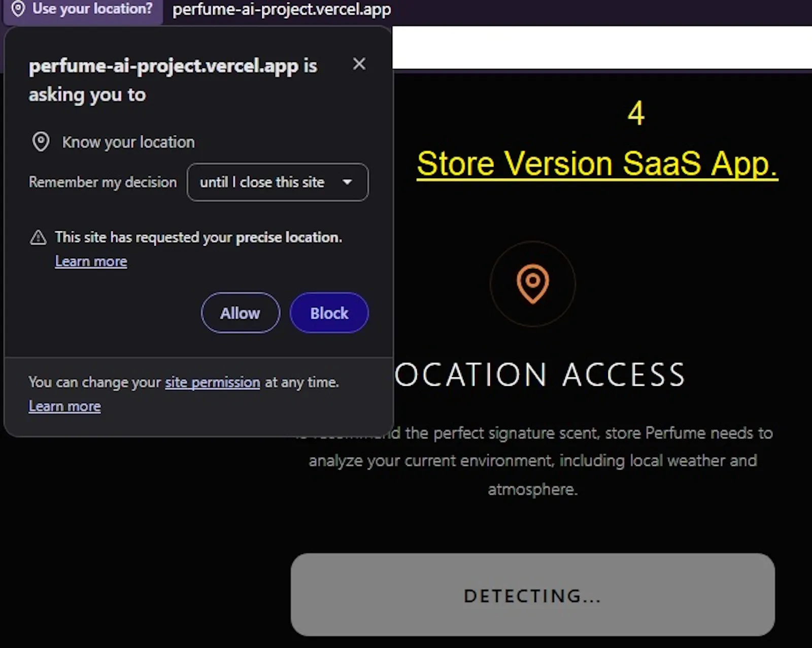Open the site permission link
The height and width of the screenshot is (648, 812).
213,382
